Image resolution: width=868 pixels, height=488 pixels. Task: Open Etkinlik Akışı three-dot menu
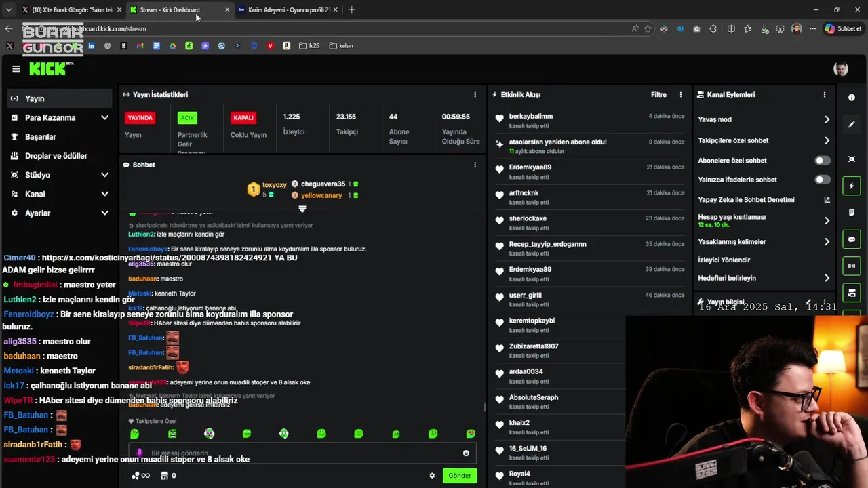click(681, 95)
